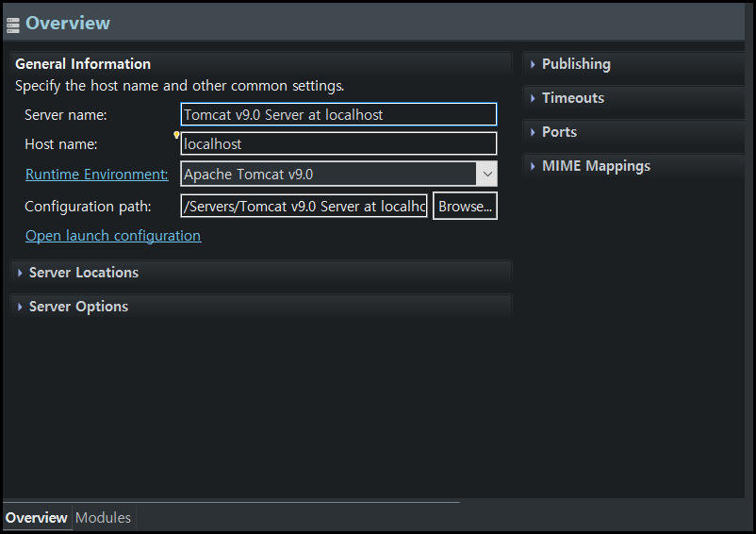Click the Configuration path field
Viewport: 756px width, 534px height.
pos(304,206)
